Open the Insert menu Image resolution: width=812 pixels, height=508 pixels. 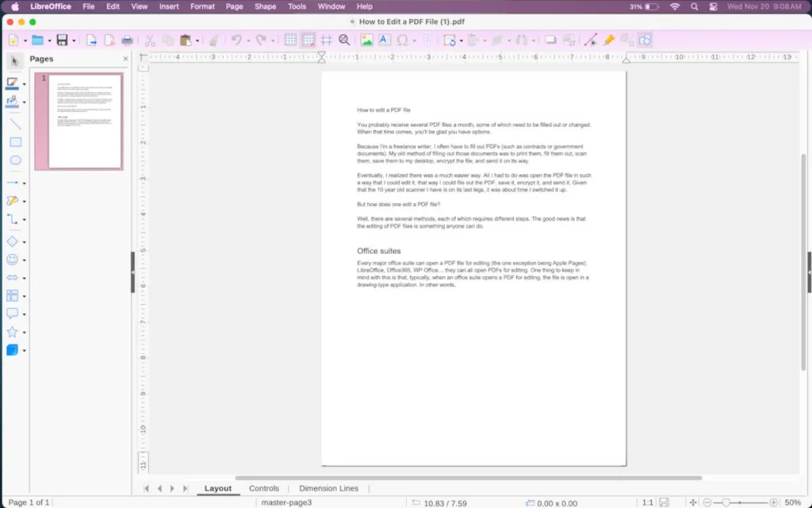169,6
